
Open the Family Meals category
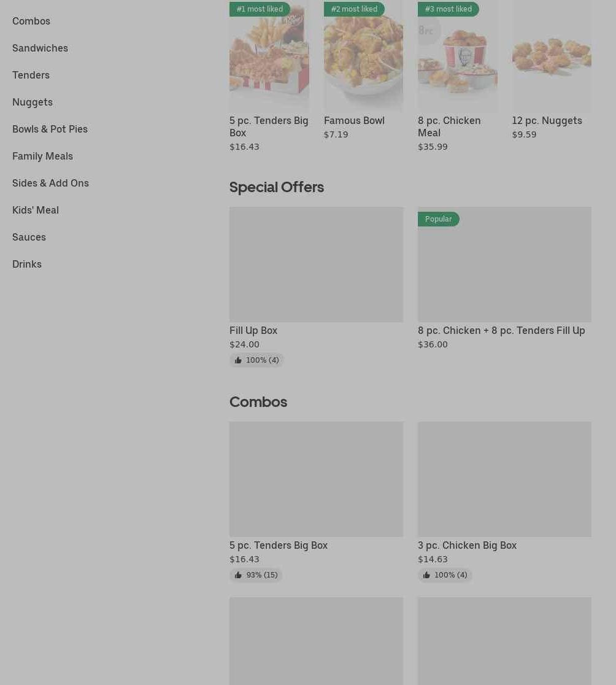pyautogui.click(x=42, y=156)
